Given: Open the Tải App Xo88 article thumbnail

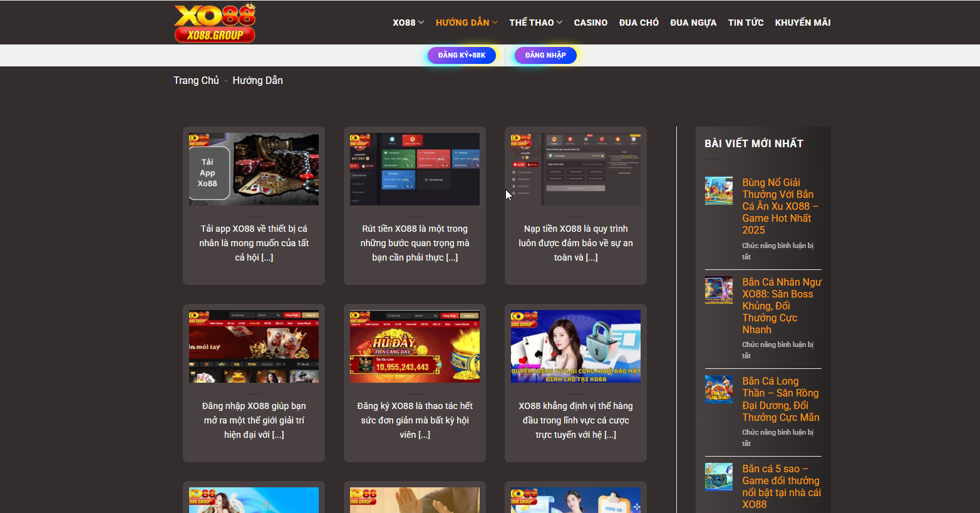Looking at the screenshot, I should point(254,169).
